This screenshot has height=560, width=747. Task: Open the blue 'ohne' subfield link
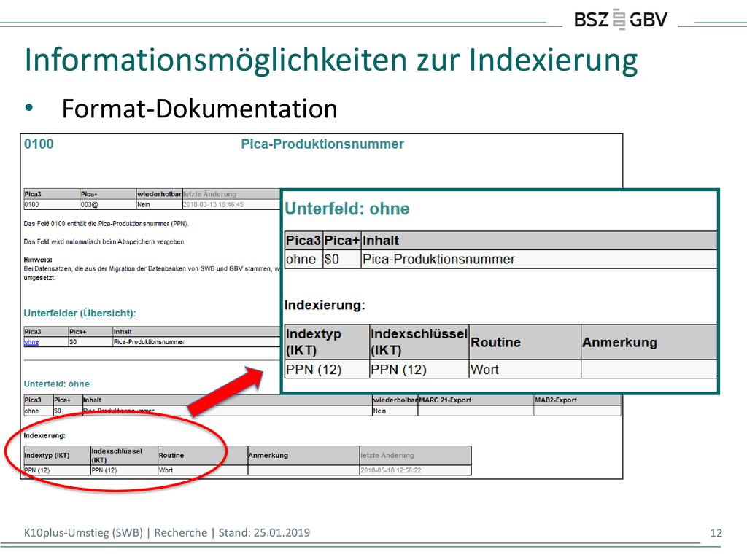tap(31, 342)
